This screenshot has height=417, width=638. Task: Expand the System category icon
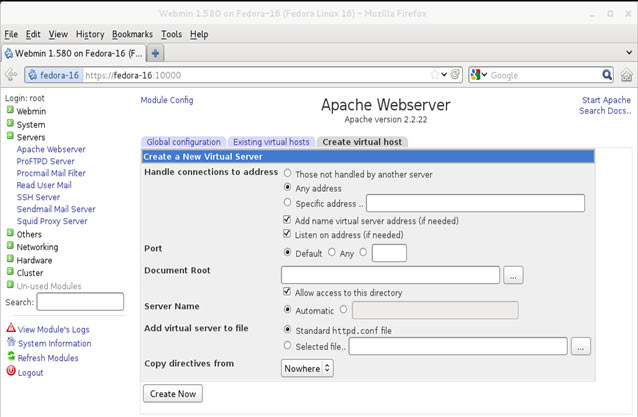click(10, 123)
